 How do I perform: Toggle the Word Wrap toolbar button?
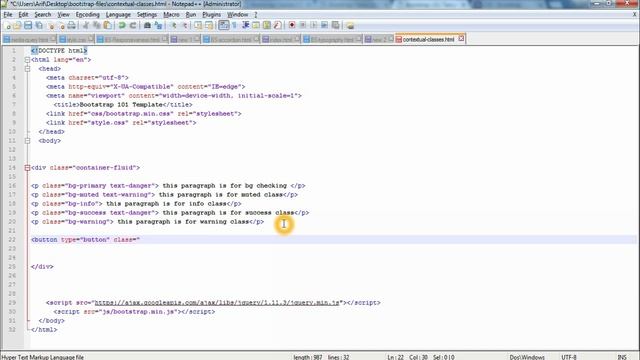224,25
